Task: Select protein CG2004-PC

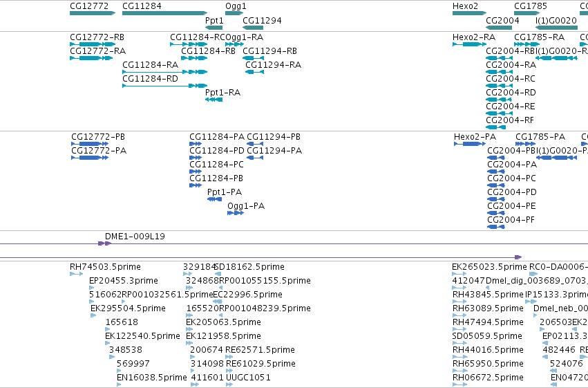Action: pyautogui.click(x=496, y=186)
